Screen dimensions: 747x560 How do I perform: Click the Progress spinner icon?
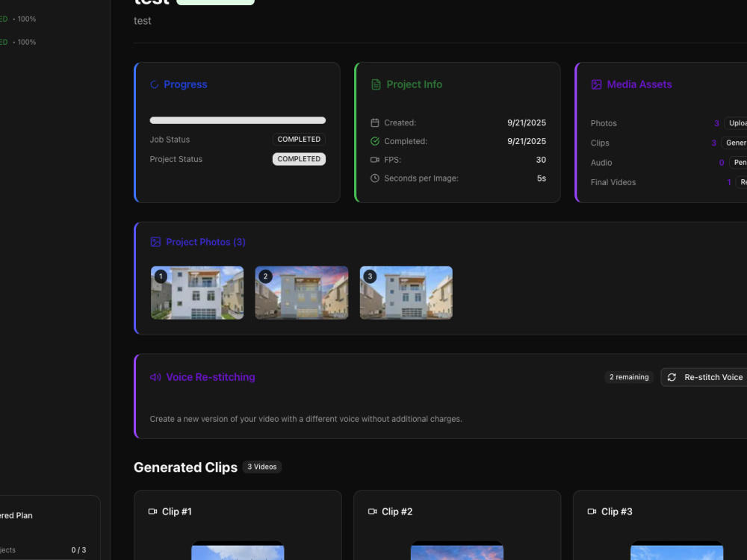155,85
